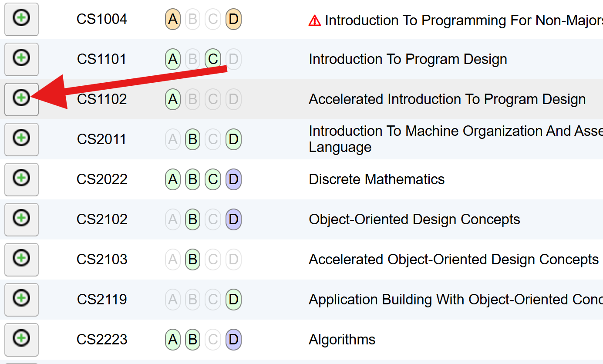603x364 pixels.
Task: Toggle term A badge for CS1004
Action: click(x=173, y=19)
